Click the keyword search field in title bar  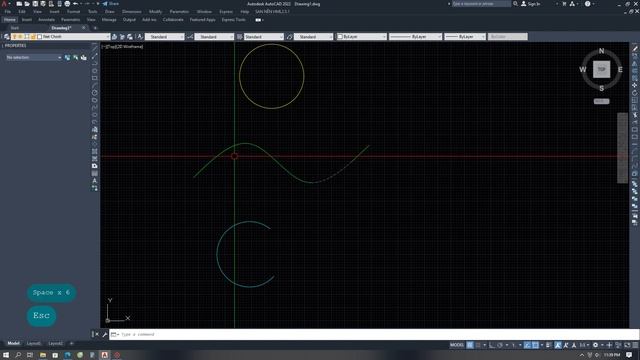coord(481,4)
